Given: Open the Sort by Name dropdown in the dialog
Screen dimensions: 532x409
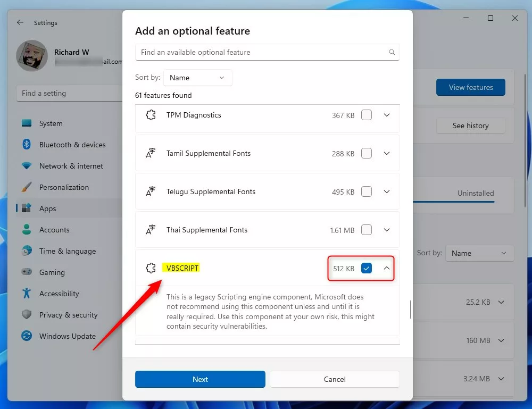Looking at the screenshot, I should tap(198, 78).
